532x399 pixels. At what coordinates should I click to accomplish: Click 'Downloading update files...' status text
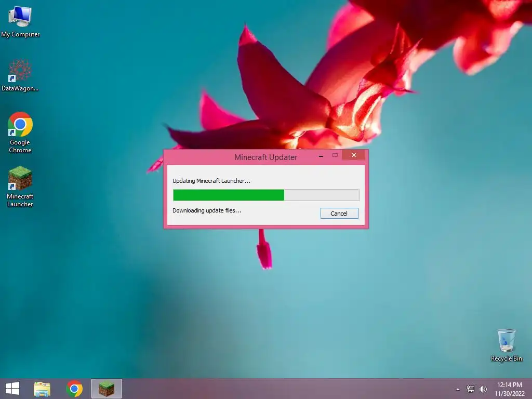(207, 210)
